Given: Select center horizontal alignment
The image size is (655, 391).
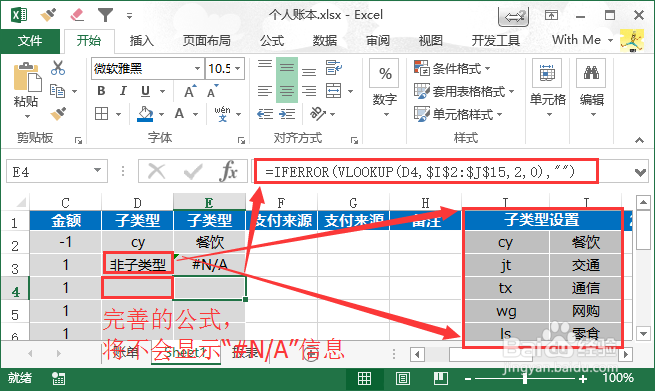Looking at the screenshot, I should (287, 91).
